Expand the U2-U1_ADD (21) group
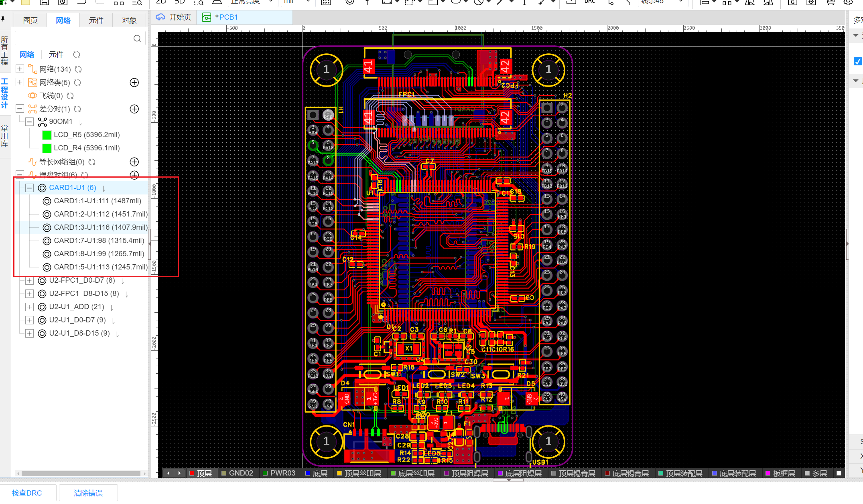Image resolution: width=863 pixels, height=504 pixels. [29, 307]
